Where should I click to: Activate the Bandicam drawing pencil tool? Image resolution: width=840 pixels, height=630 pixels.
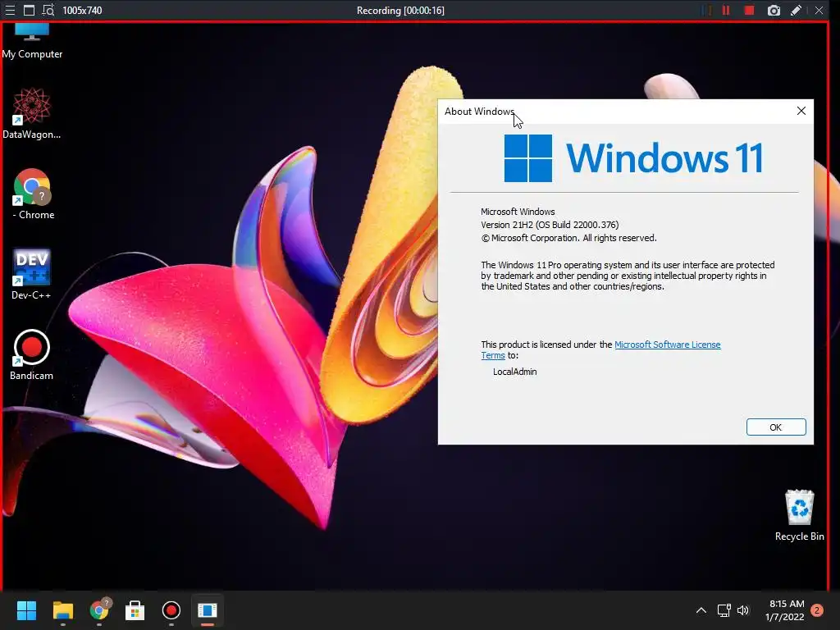tap(796, 10)
